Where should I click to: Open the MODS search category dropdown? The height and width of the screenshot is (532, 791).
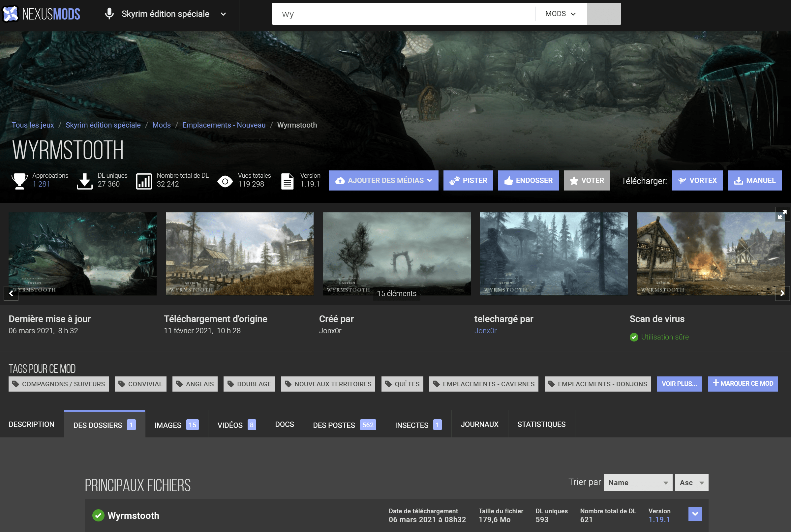pos(561,14)
